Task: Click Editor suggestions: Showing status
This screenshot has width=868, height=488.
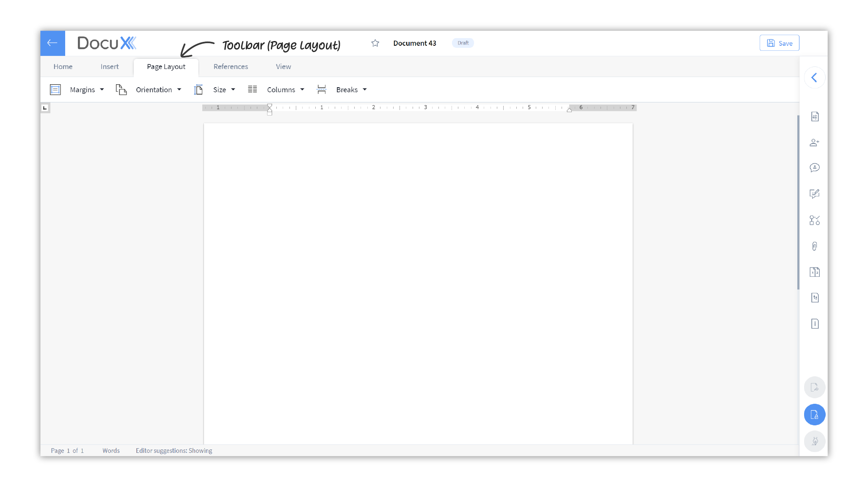Action: [174, 451]
